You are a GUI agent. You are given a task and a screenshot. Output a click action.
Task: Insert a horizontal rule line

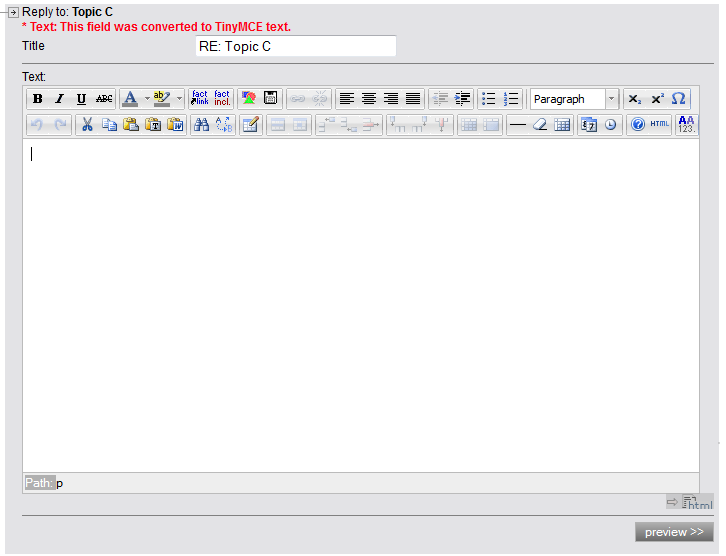coord(518,125)
